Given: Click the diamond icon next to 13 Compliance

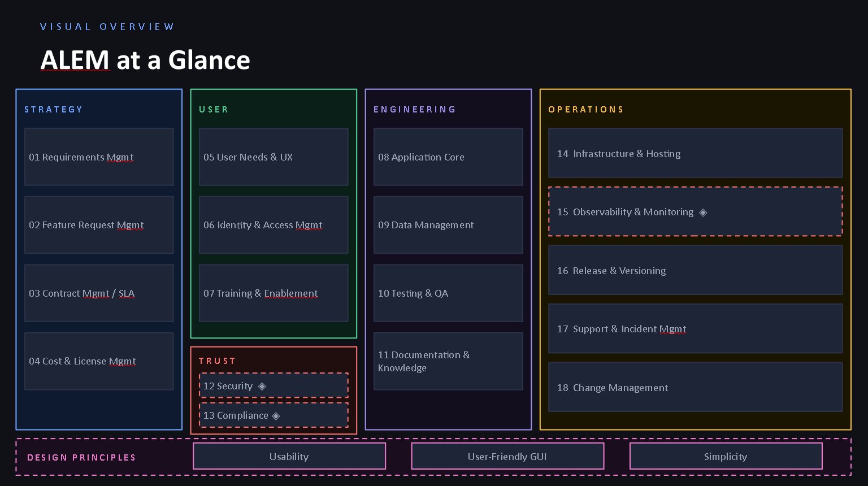Looking at the screenshot, I should click(276, 416).
